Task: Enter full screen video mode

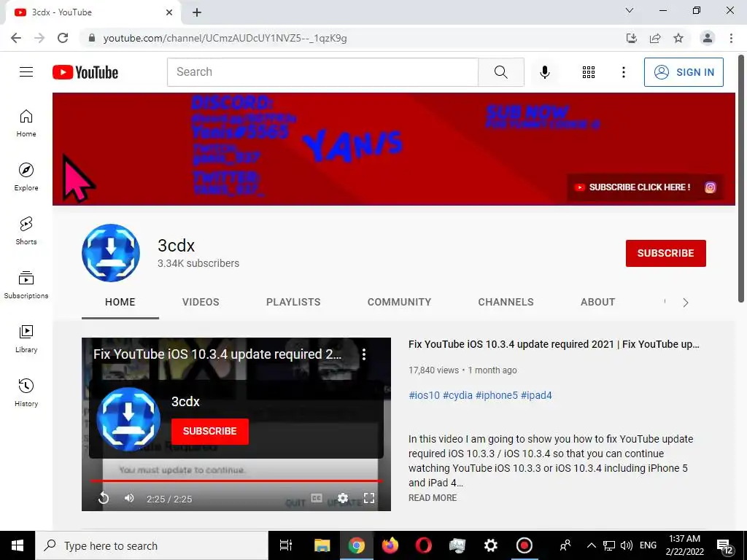Action: tap(368, 498)
